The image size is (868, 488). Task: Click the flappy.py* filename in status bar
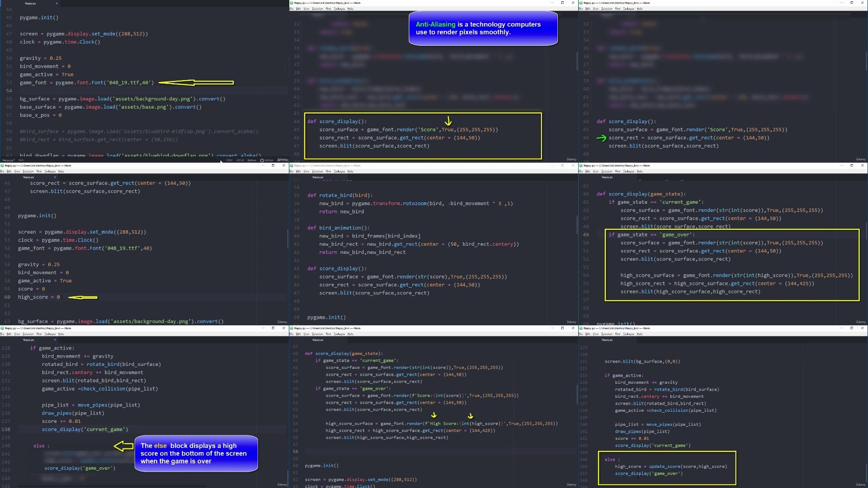[x=8, y=160]
